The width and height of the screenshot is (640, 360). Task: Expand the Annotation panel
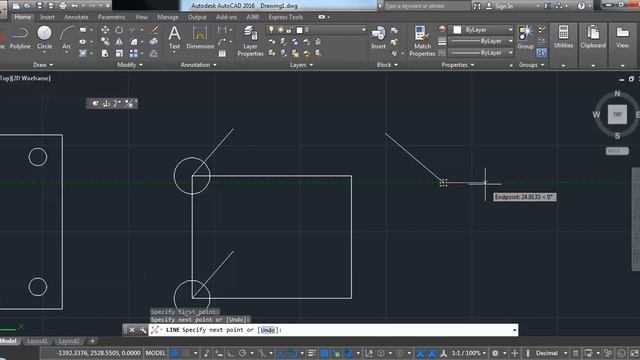coord(198,65)
